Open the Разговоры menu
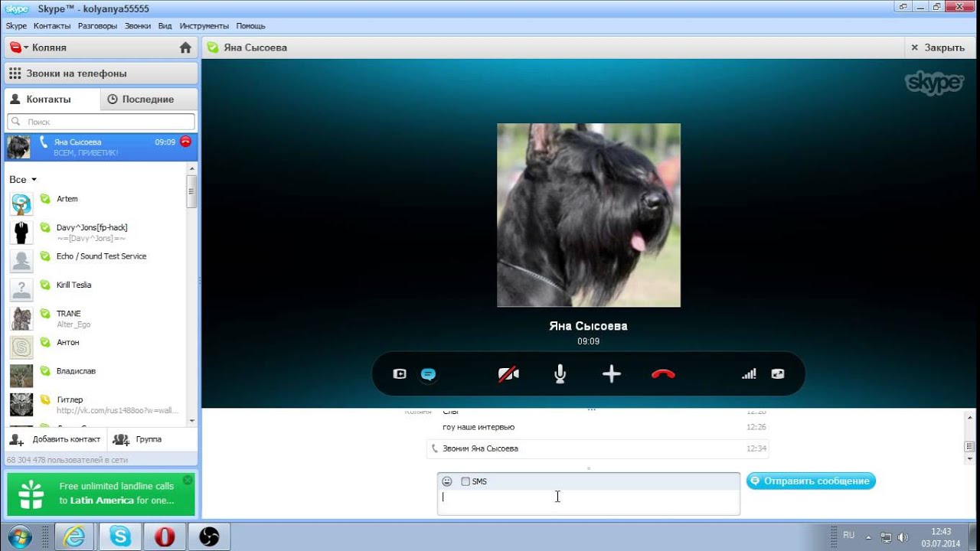980x551 pixels. [97, 26]
